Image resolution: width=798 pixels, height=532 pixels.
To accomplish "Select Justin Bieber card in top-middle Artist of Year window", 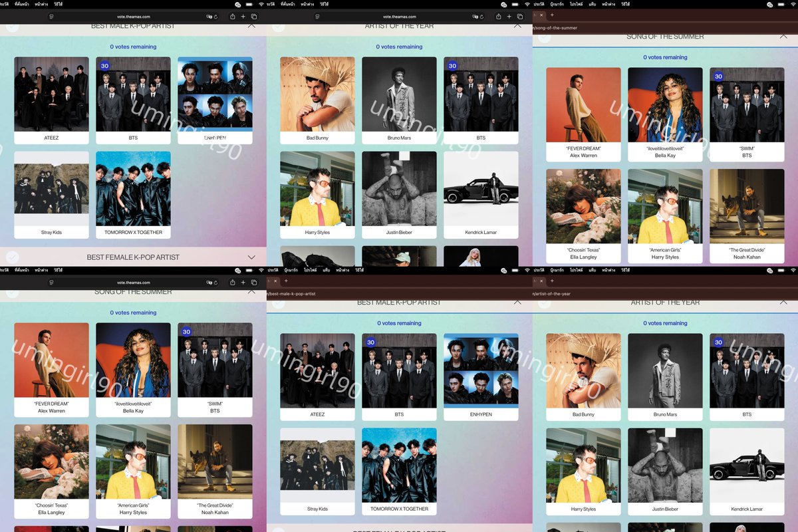I will pyautogui.click(x=399, y=195).
